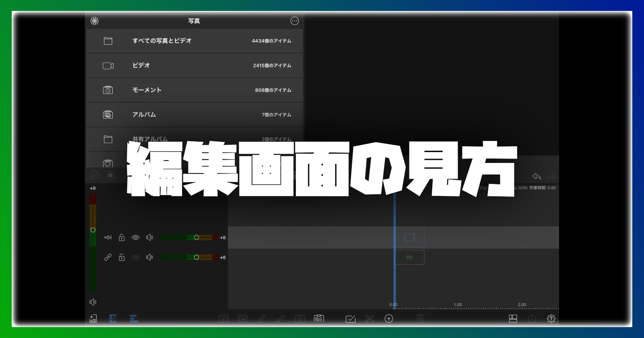Viewport: 644px width, 338px height.
Task: Click the plus circle add icon
Action: [389, 319]
